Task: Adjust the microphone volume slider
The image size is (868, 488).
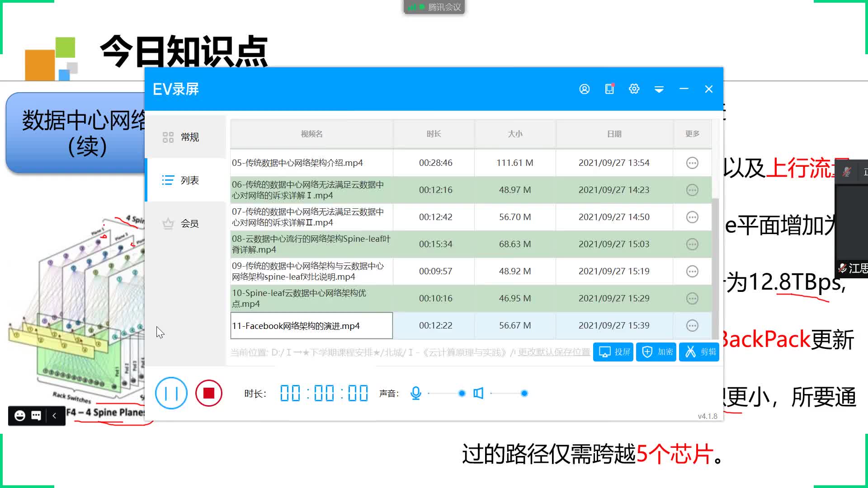Action: [x=447, y=393]
